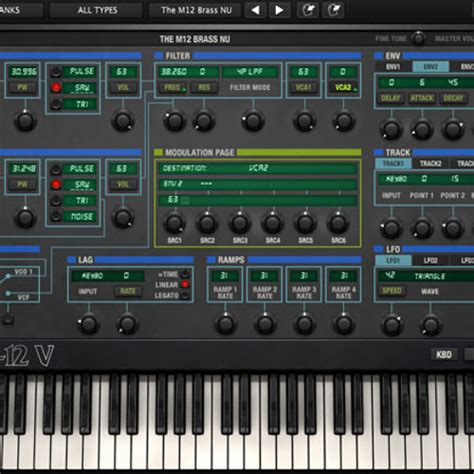This screenshot has width=474, height=474.
Task: Click the filter mode knob
Action: [x=253, y=121]
